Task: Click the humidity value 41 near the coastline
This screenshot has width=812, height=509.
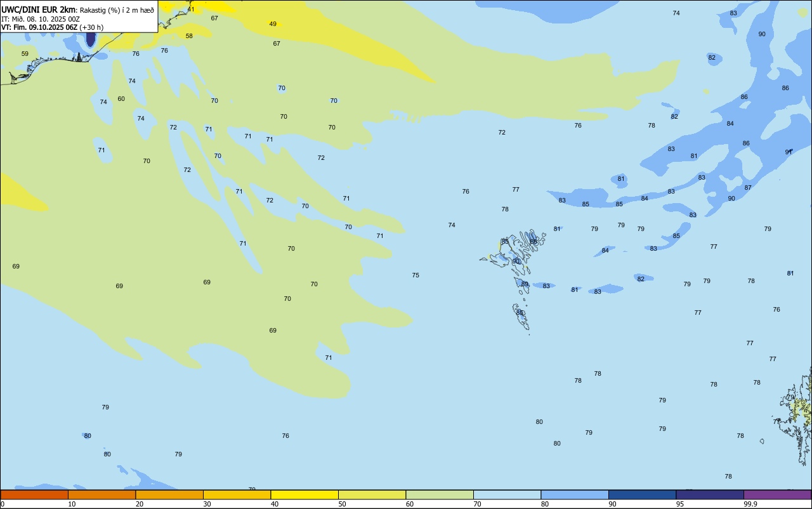Action: (x=191, y=10)
